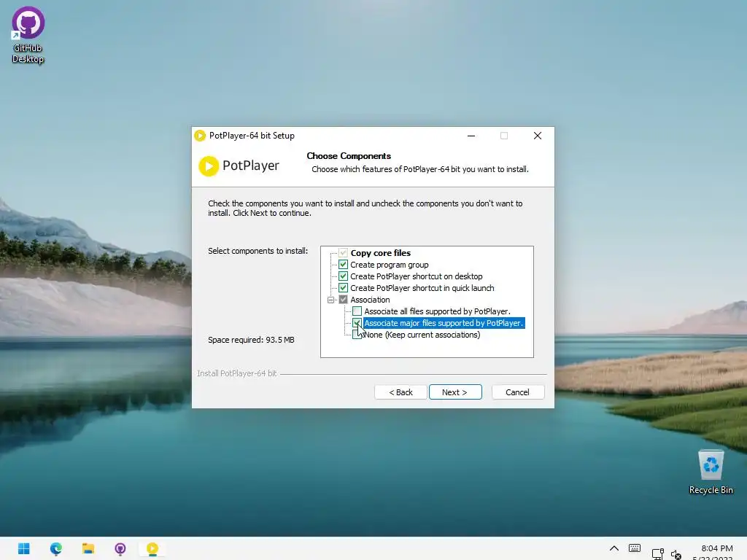Open the Windows Start menu

[24, 548]
